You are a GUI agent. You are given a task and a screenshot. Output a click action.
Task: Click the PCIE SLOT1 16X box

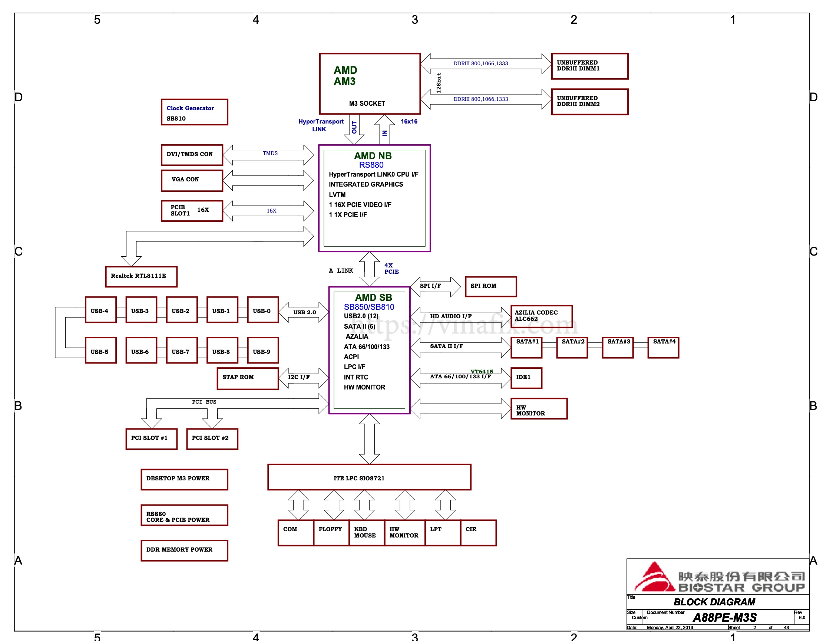(192, 211)
